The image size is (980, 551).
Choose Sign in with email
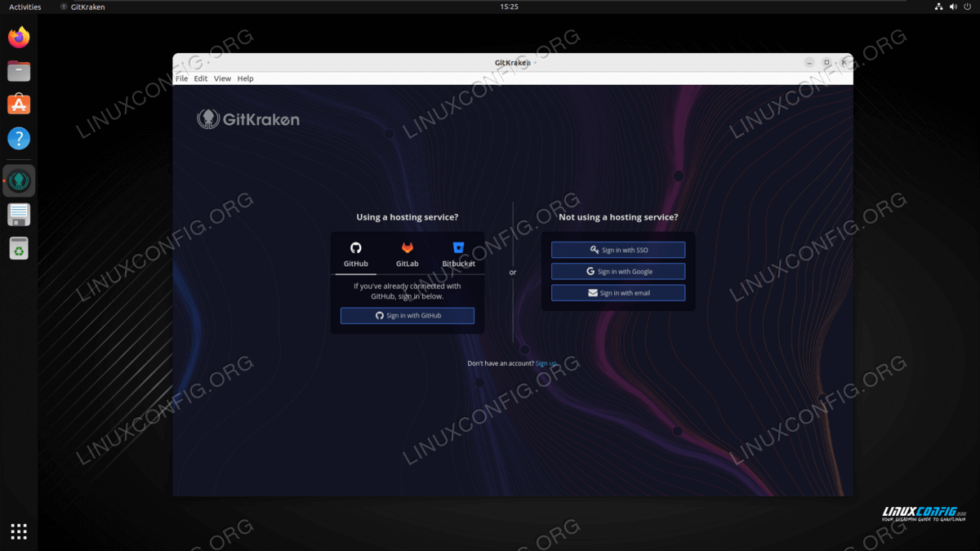click(618, 292)
